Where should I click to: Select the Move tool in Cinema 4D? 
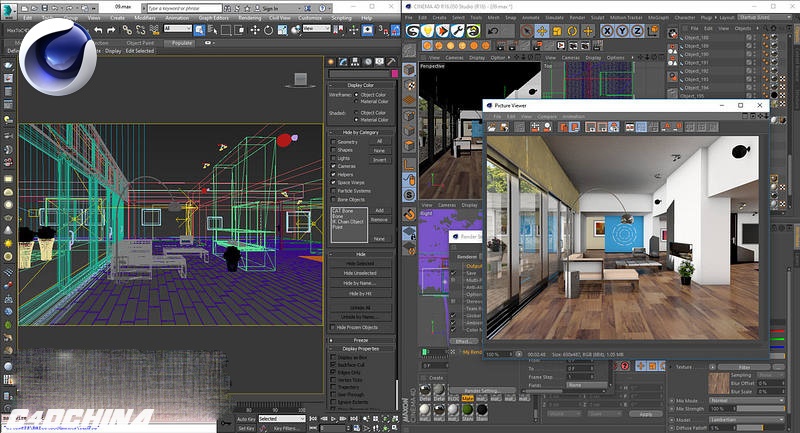pyautogui.click(x=542, y=31)
